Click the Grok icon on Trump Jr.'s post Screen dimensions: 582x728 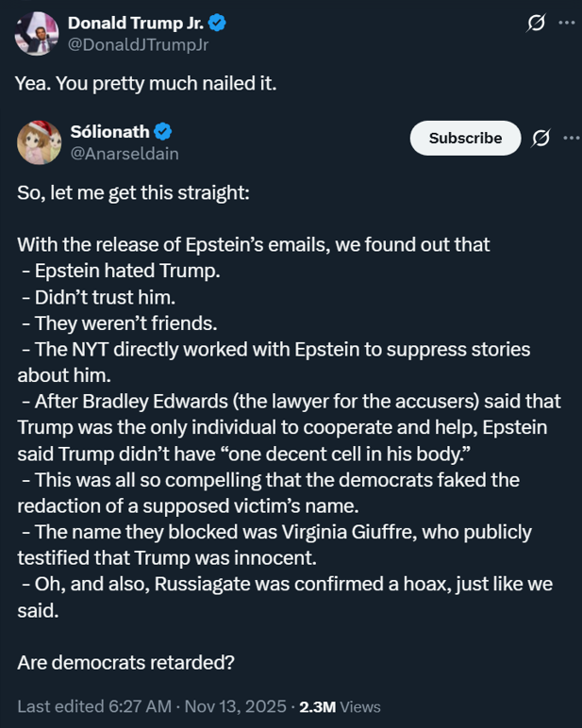[535, 23]
